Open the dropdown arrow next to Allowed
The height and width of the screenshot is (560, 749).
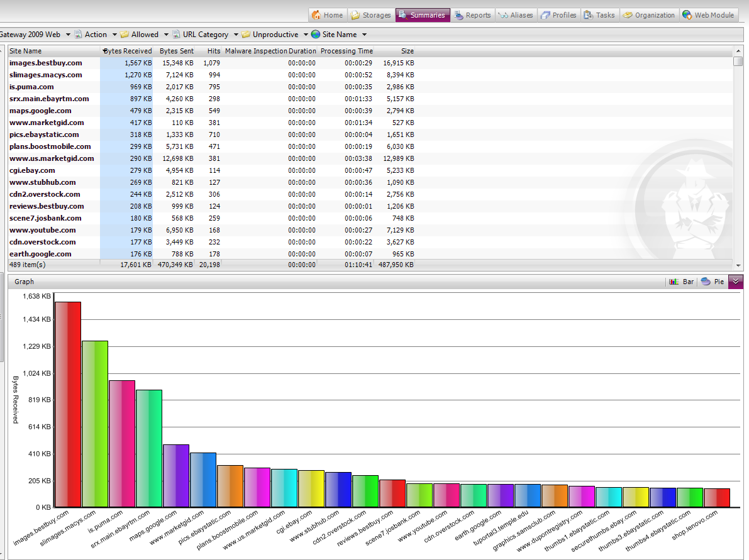click(x=166, y=35)
